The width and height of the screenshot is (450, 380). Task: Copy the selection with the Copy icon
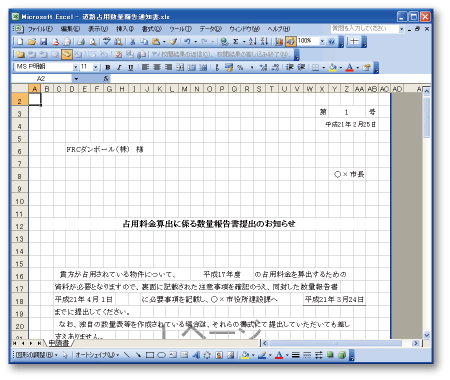(144, 42)
